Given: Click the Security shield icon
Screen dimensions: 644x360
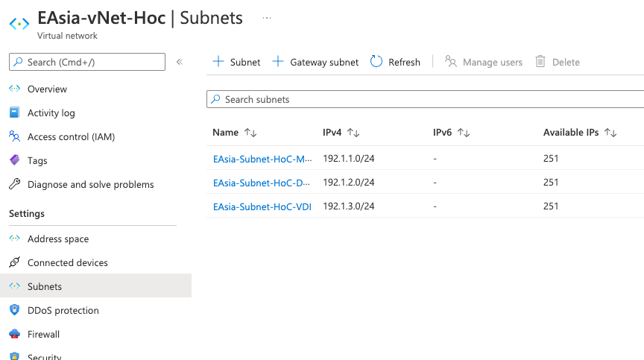Looking at the screenshot, I should pyautogui.click(x=14, y=356).
